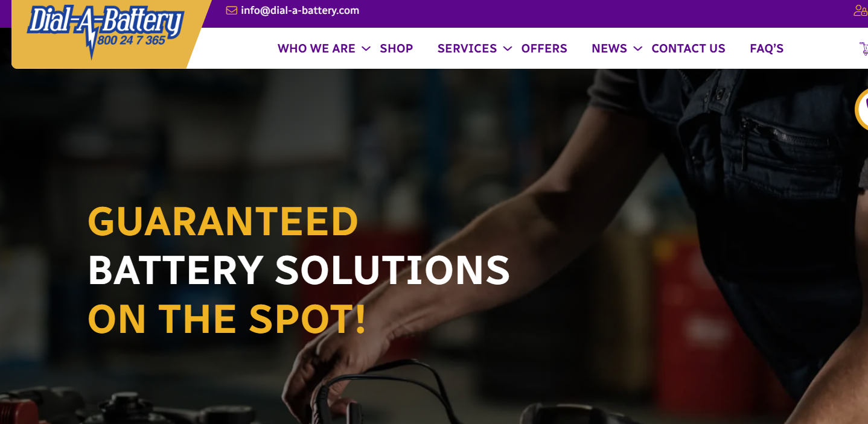
Task: Click the WHO WE ARE menu label
Action: (x=316, y=49)
